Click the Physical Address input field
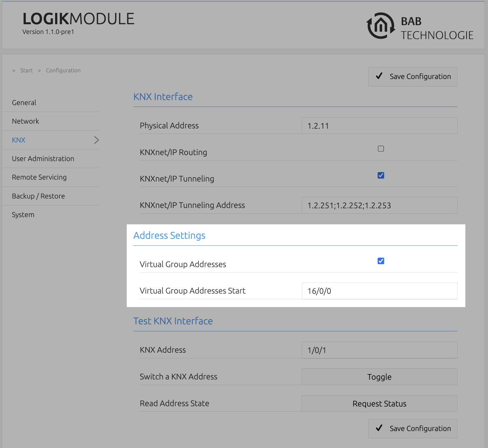488x448 pixels. pos(380,126)
